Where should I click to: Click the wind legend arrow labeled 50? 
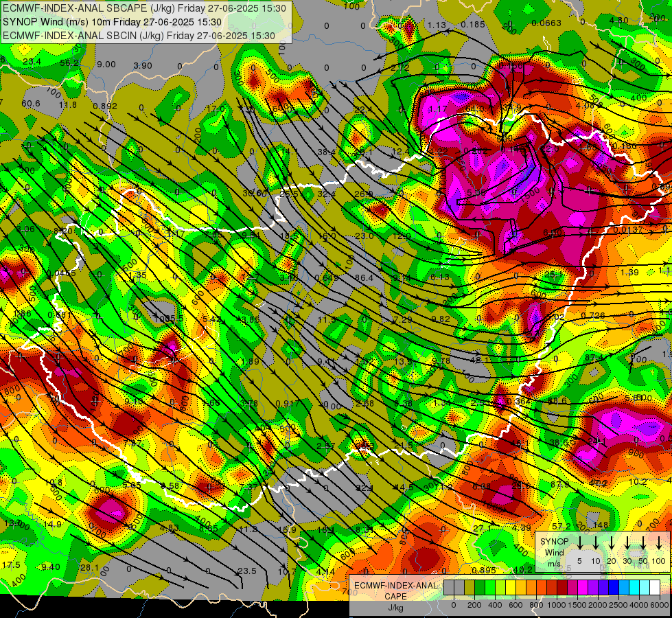coord(643,542)
